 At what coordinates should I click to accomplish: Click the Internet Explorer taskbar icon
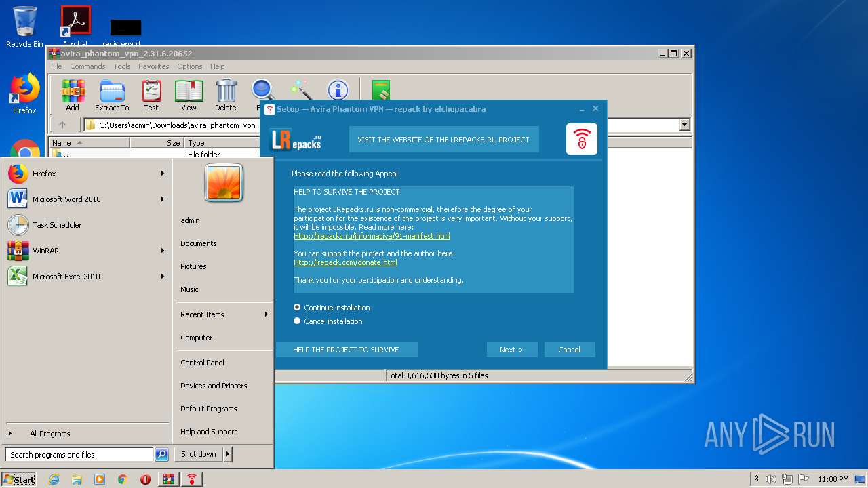click(x=54, y=479)
